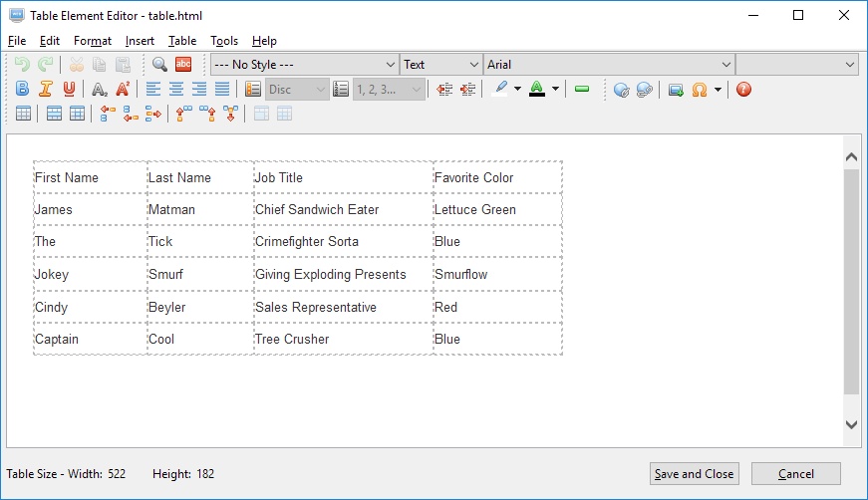Open the File menu
Image resolution: width=868 pixels, height=500 pixels.
point(17,41)
